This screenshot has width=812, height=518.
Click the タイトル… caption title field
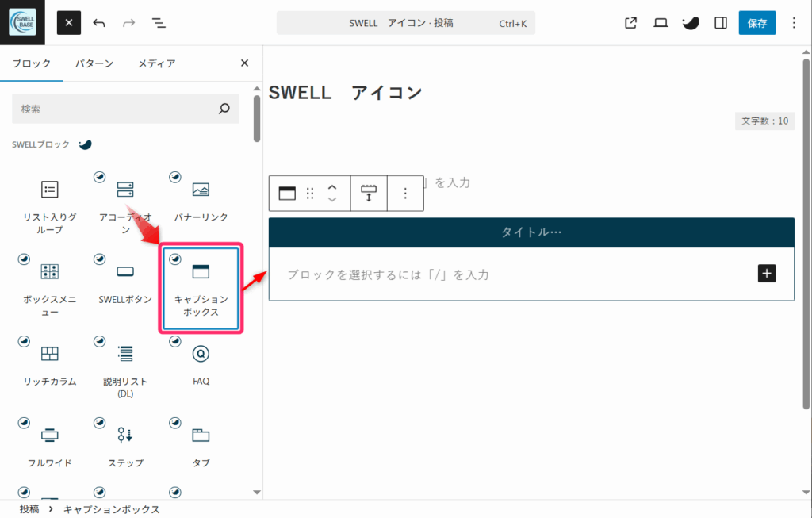tap(531, 232)
